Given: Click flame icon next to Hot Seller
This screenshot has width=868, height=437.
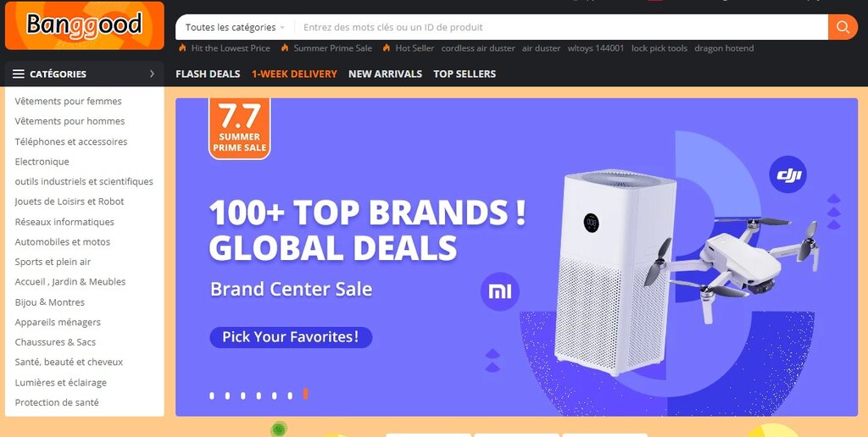Looking at the screenshot, I should [x=387, y=48].
